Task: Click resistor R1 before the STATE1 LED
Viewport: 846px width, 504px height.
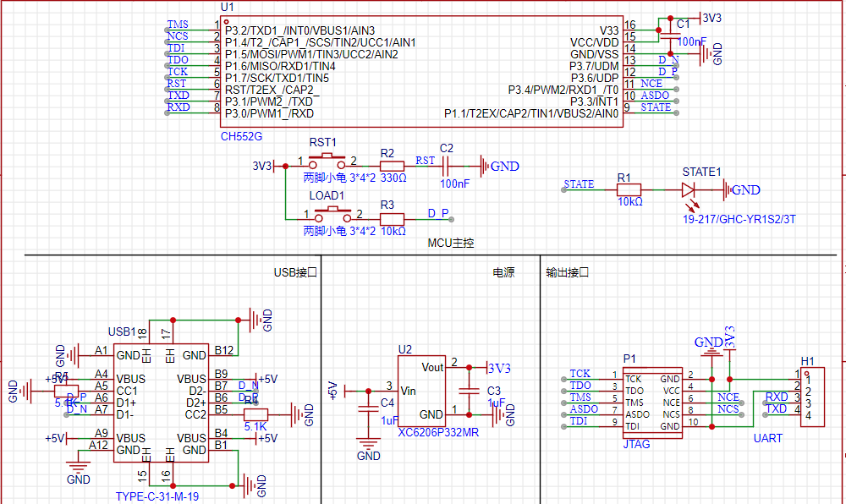Action: pos(629,190)
